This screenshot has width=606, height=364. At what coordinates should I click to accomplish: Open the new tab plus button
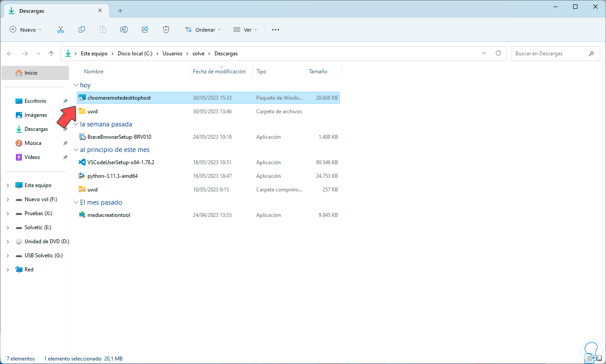tap(120, 11)
